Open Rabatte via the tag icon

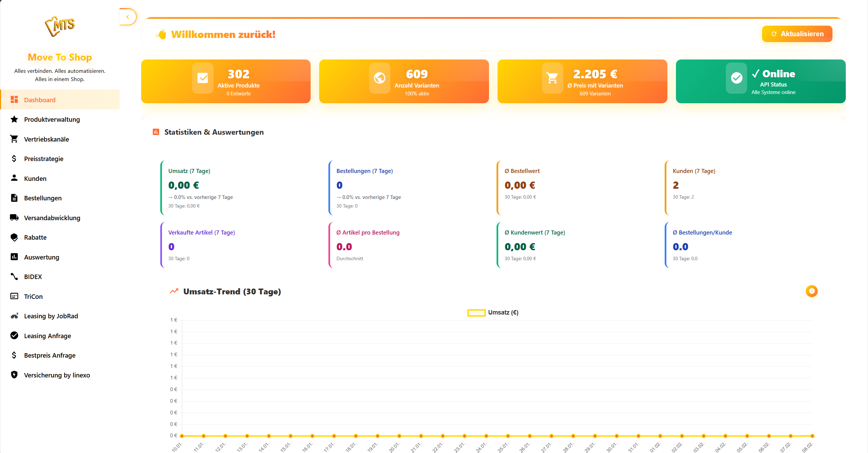click(x=14, y=237)
